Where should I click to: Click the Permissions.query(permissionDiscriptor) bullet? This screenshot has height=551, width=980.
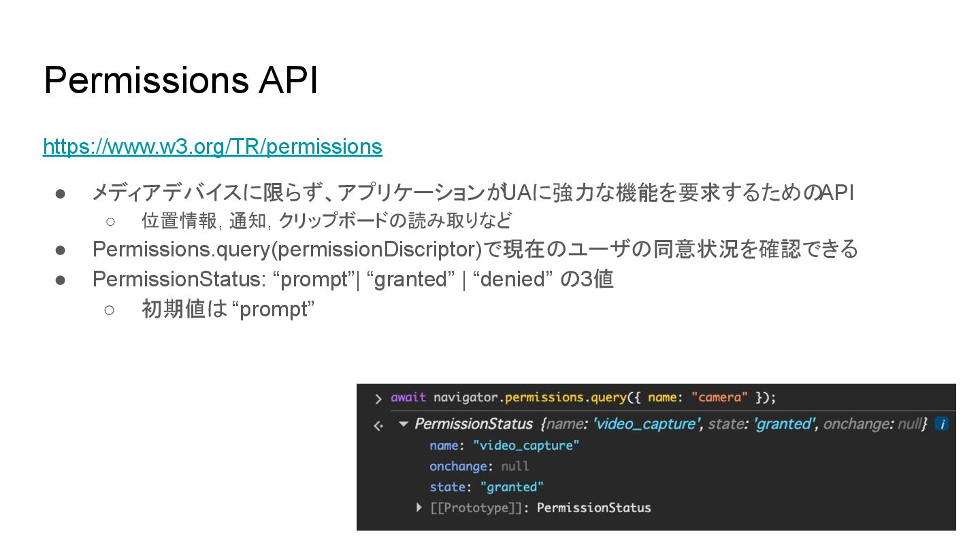click(x=475, y=249)
